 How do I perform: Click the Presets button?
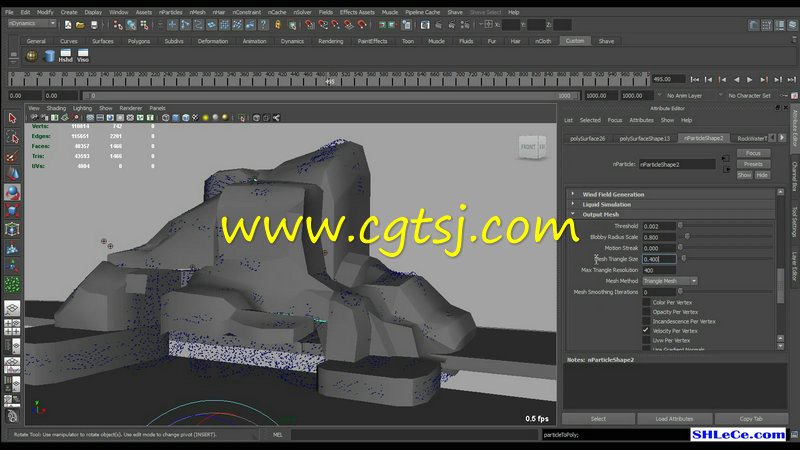753,164
